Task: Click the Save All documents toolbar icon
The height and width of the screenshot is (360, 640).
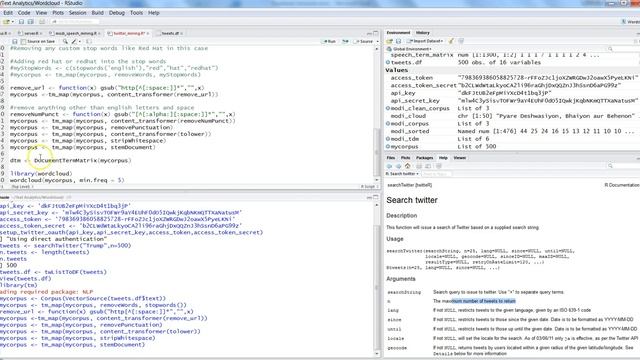Action: click(31, 22)
